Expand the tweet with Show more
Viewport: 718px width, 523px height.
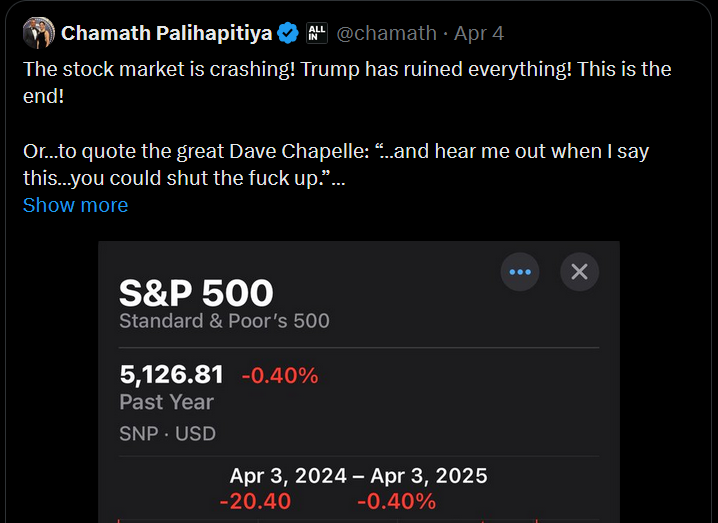(75, 205)
